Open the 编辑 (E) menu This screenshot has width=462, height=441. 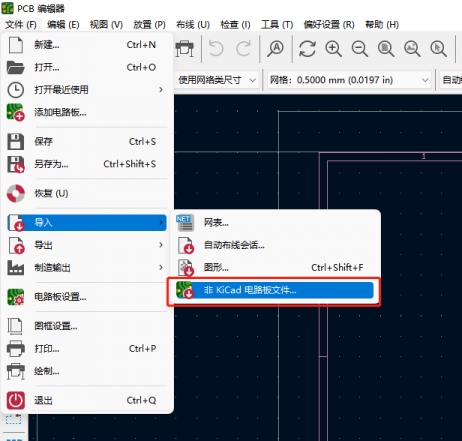tap(63, 24)
